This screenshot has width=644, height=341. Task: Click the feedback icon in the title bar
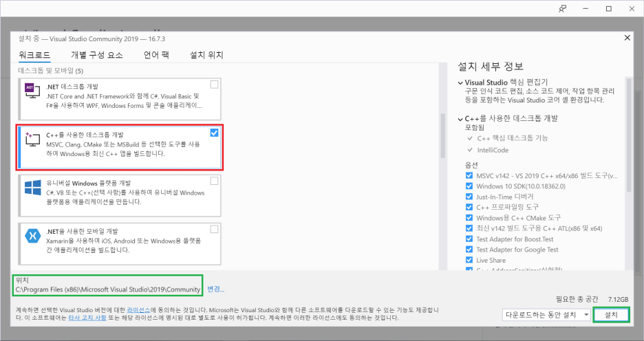tap(563, 9)
